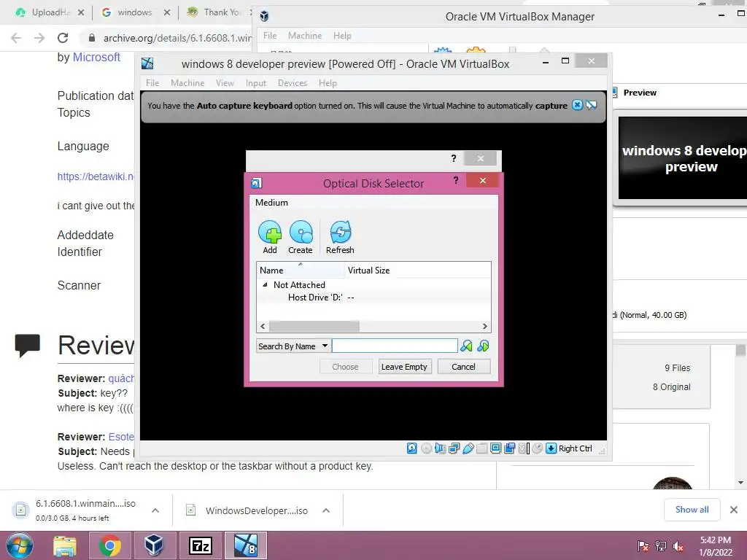Open the VM window File menu
The width and height of the screenshot is (747, 560).
[x=152, y=83]
